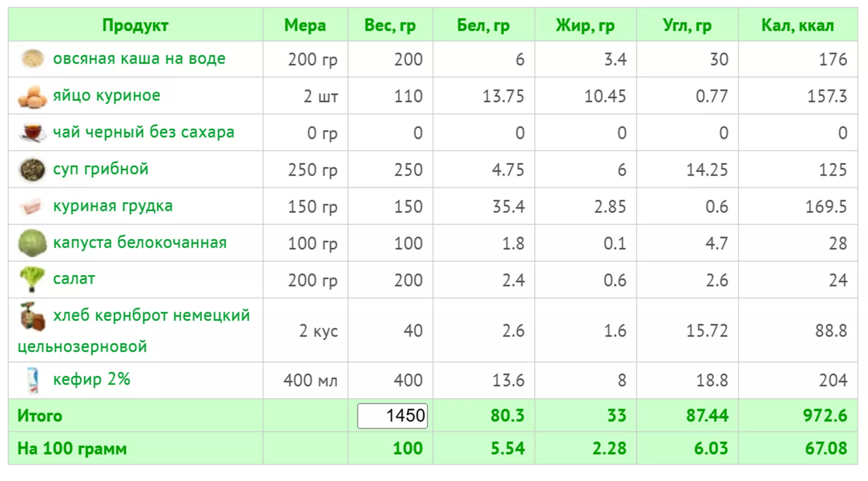Click the green lettuce salad icon
868x481 pixels.
(32, 279)
